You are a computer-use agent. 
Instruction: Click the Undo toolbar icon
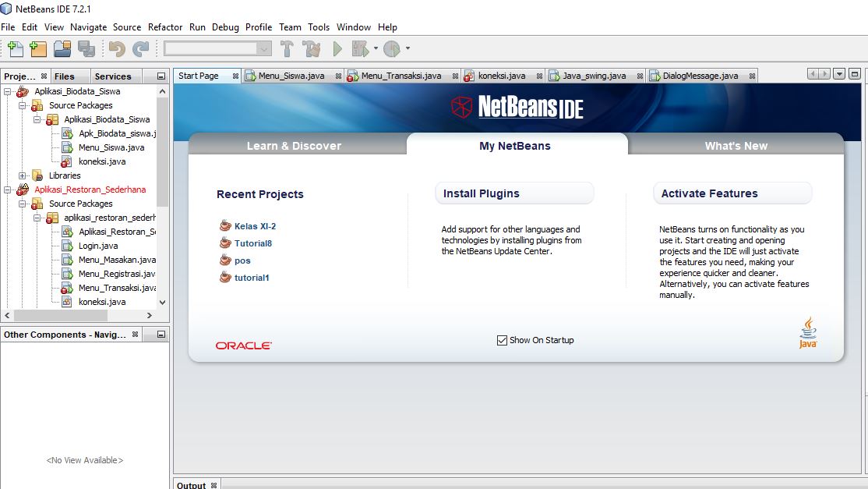[116, 48]
